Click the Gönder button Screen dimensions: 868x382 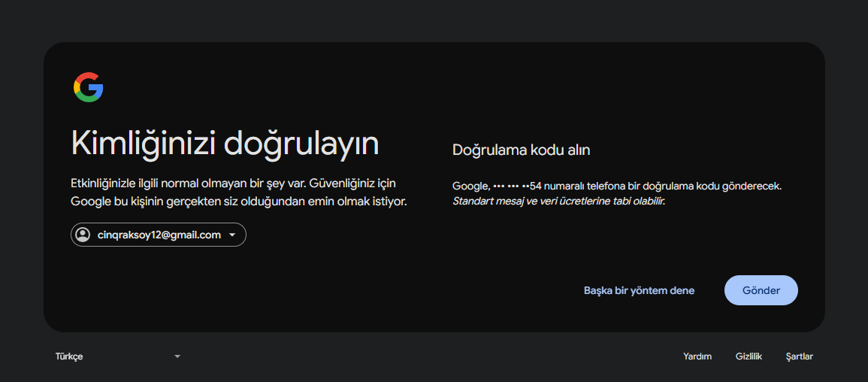(x=761, y=290)
